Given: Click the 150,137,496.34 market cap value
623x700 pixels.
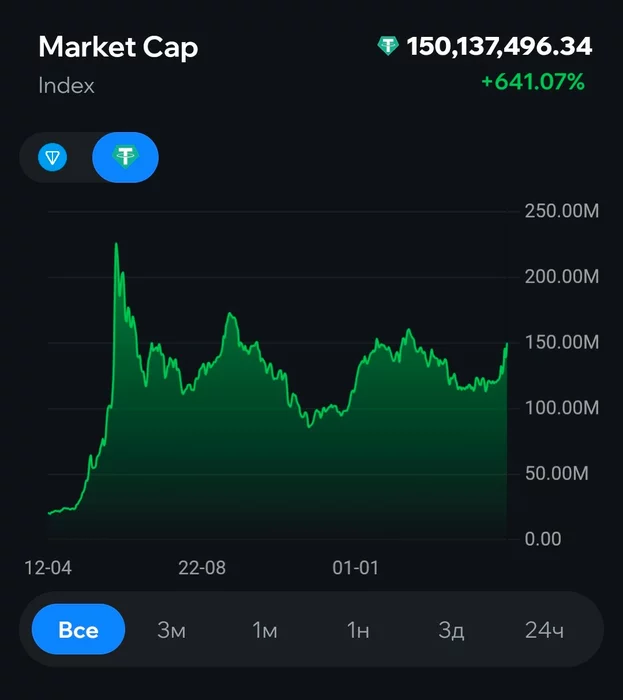Looking at the screenshot, I should (499, 46).
